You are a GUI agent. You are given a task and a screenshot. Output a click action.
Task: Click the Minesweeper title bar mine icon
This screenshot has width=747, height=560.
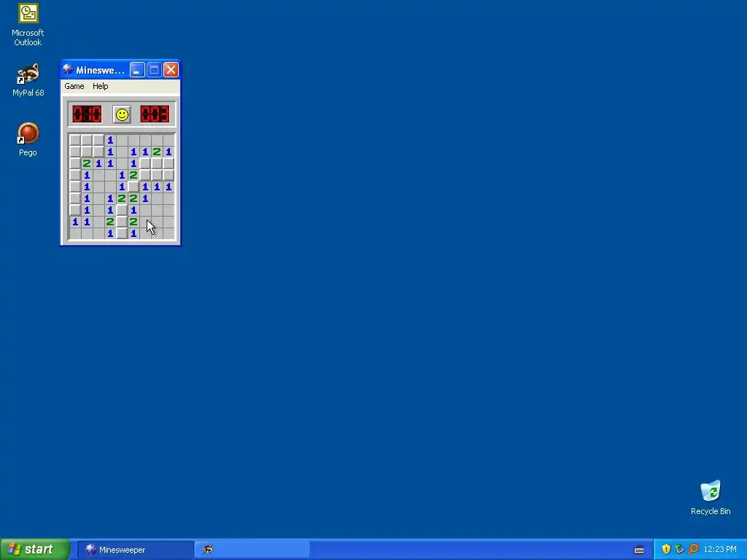[x=68, y=69]
